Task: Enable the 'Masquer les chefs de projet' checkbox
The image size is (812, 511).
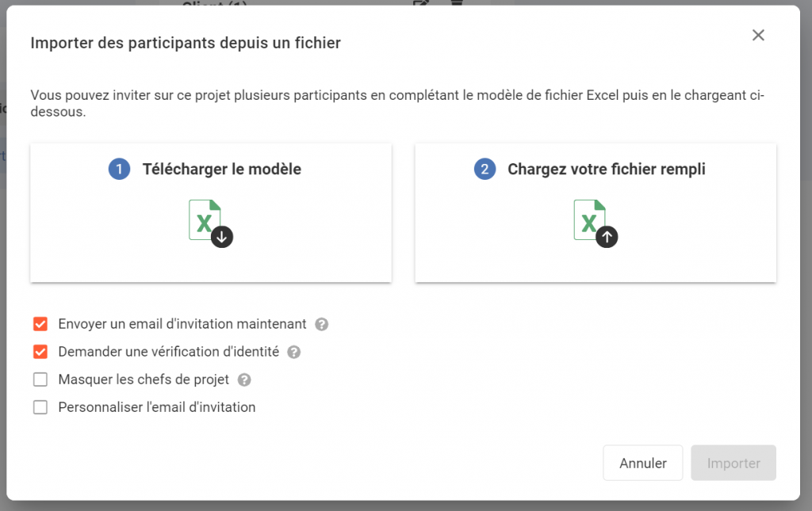Action: click(x=40, y=379)
